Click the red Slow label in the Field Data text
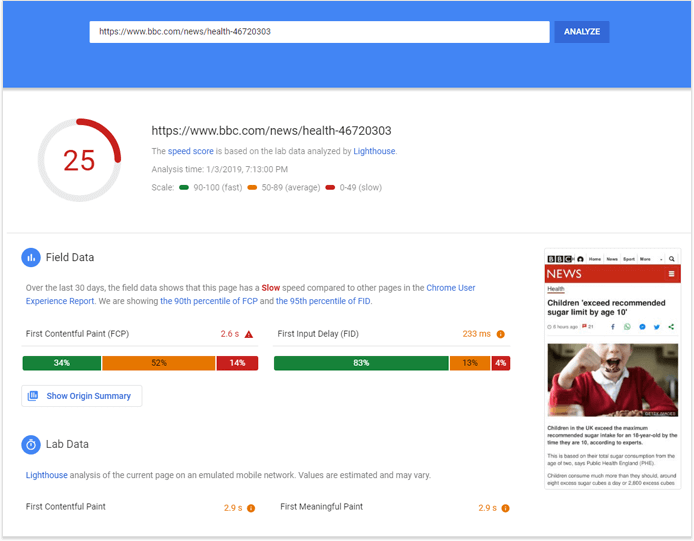The image size is (694, 541). click(270, 288)
